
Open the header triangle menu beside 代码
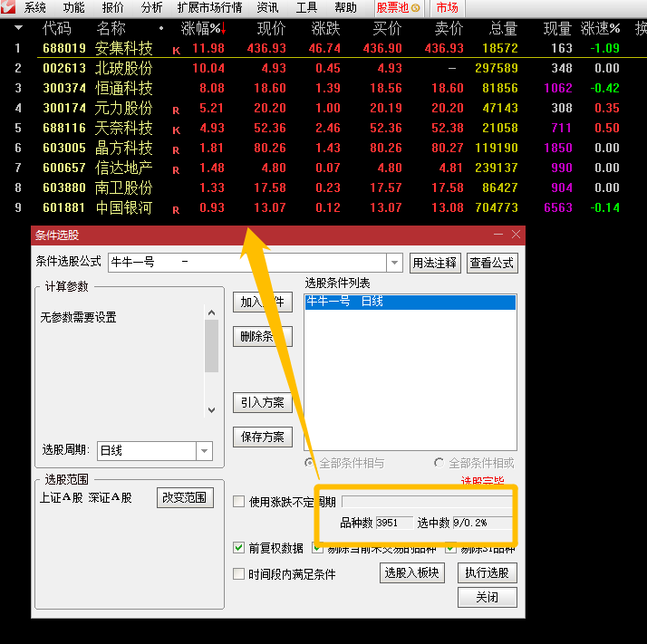[x=18, y=28]
